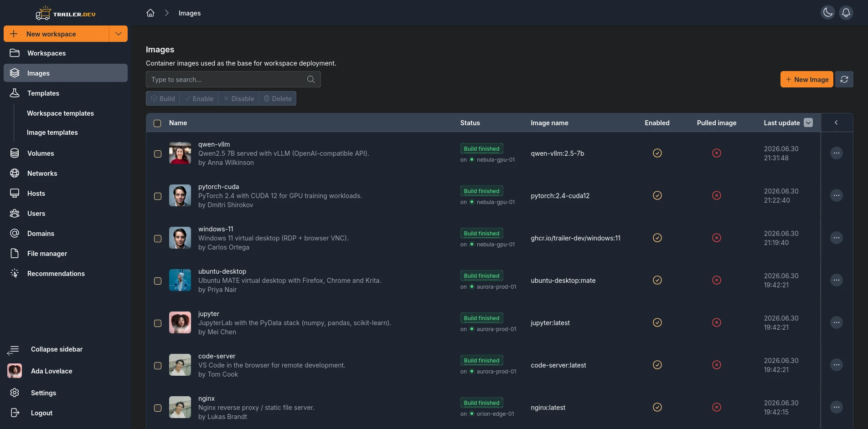Open notifications bell
868x429 pixels.
pyautogui.click(x=846, y=13)
